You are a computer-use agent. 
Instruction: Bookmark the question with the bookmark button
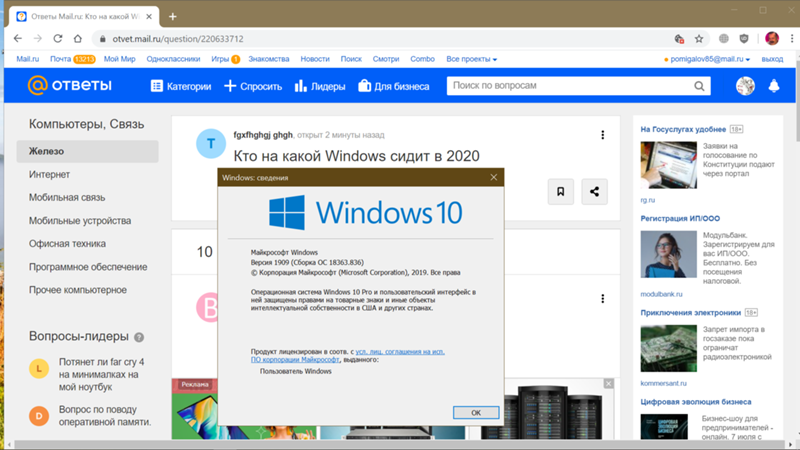click(x=561, y=192)
